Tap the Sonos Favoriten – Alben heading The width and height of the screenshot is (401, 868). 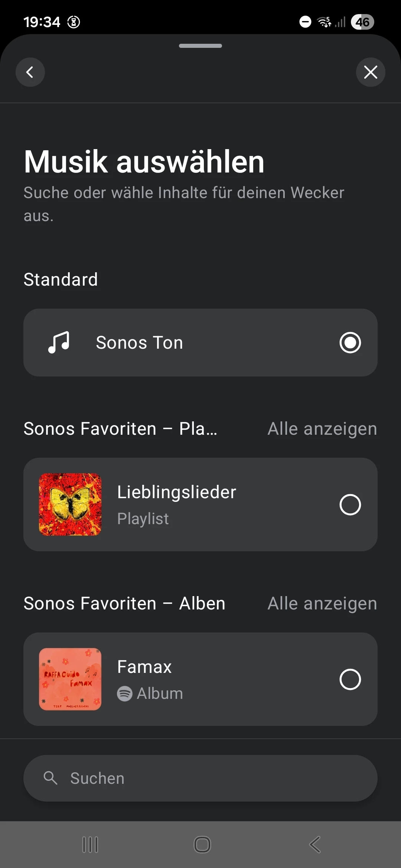pos(124,604)
